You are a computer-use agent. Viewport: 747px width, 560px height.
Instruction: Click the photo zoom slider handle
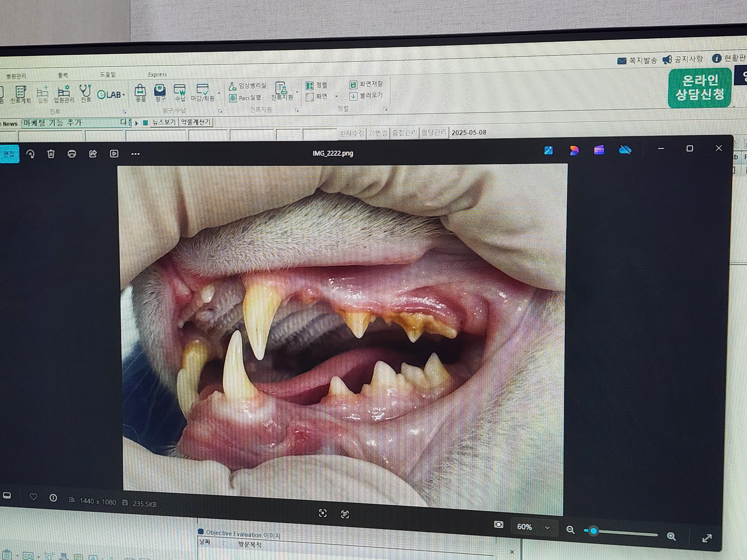pos(593,531)
